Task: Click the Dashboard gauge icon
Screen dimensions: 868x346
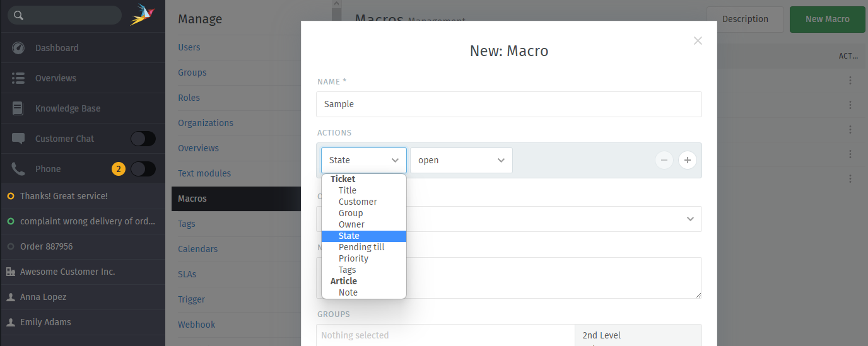Action: tap(18, 48)
